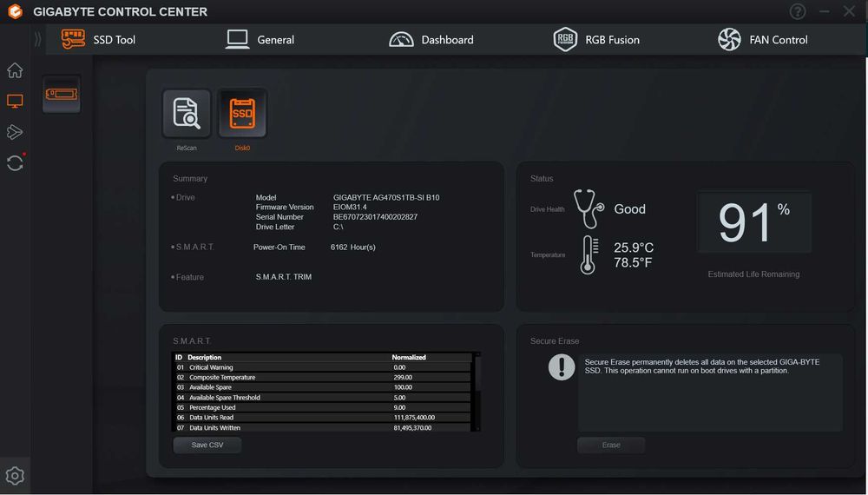The height and width of the screenshot is (495, 868).
Task: Click the FAN Control fan icon
Action: 729,39
